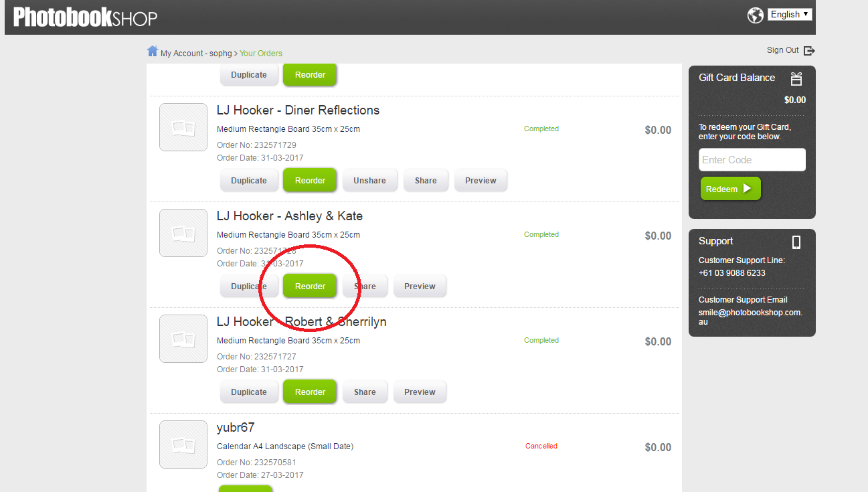The height and width of the screenshot is (492, 868).
Task: Open Ashley & Kate order thumbnail
Action: 183,233
